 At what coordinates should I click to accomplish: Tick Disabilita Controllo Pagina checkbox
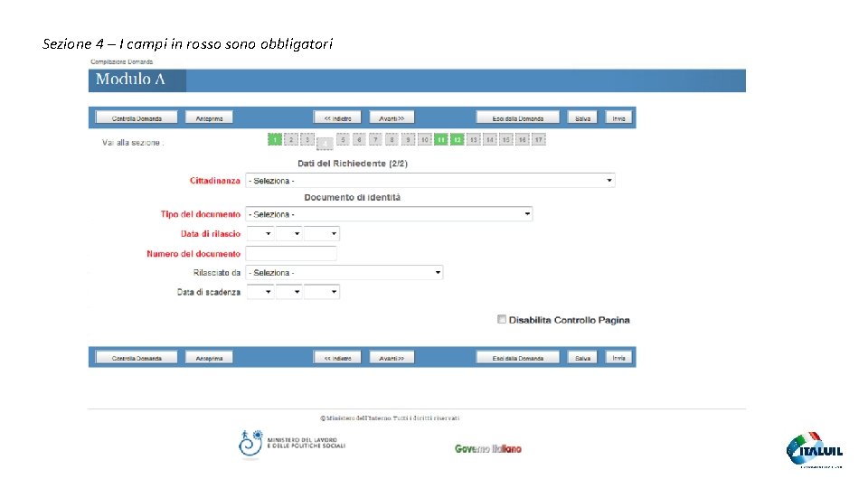click(x=502, y=319)
